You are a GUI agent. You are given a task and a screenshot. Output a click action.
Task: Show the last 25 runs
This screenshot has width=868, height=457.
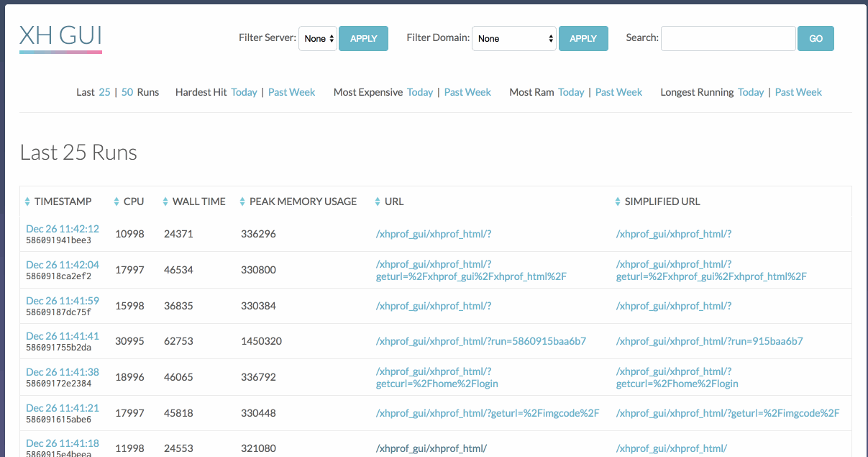pyautogui.click(x=104, y=92)
